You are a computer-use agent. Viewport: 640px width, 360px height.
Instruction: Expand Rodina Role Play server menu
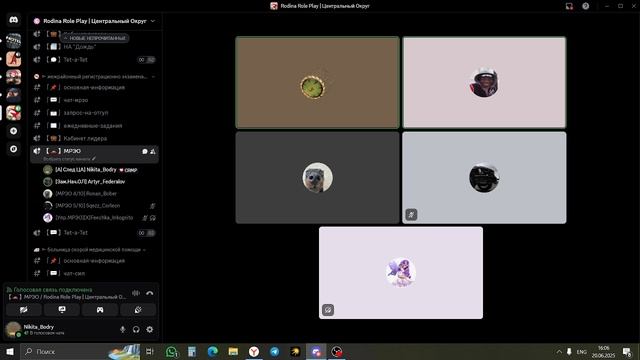tap(153, 21)
